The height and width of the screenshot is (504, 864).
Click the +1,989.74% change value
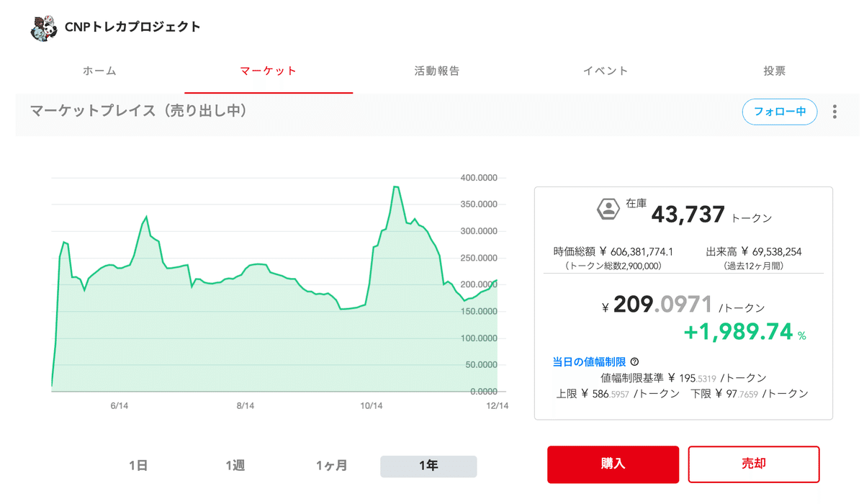pyautogui.click(x=744, y=333)
